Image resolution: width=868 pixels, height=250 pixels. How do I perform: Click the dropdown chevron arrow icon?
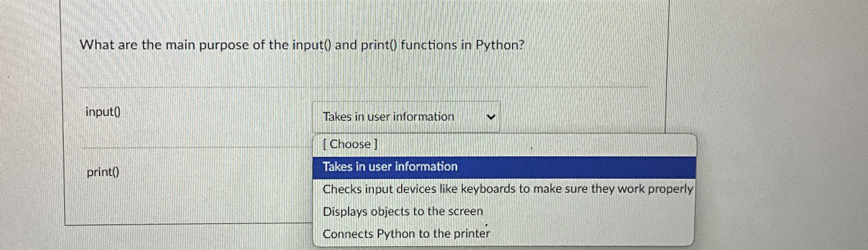tap(491, 117)
